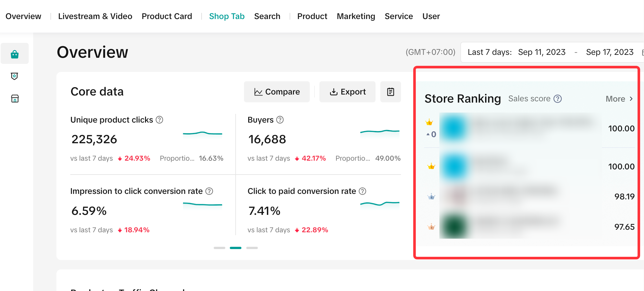Open Impression to click conversion rate help icon

coord(209,191)
